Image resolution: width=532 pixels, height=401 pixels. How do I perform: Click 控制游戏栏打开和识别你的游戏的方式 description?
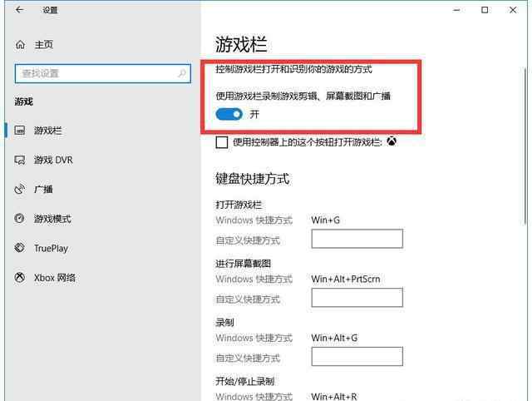point(293,69)
